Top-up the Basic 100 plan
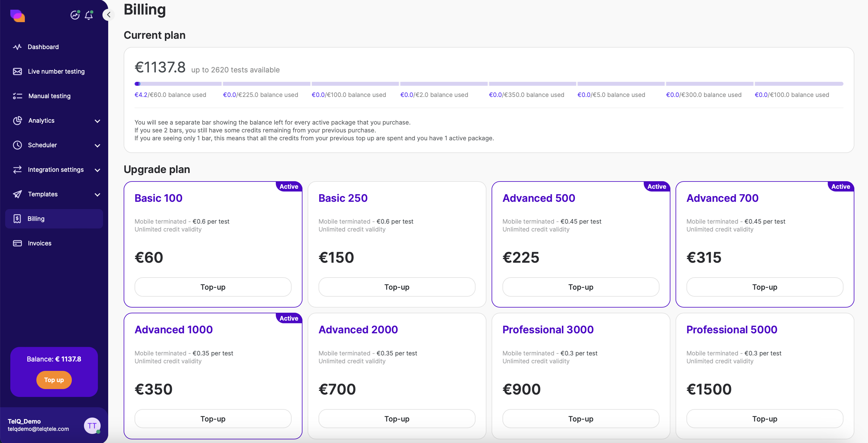868x443 pixels. pyautogui.click(x=213, y=287)
